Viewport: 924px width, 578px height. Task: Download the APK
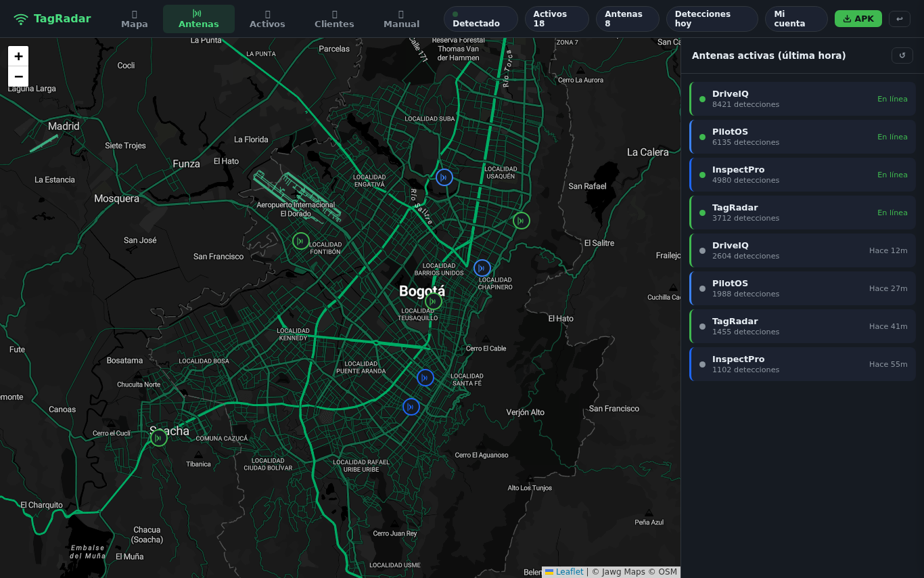click(x=858, y=19)
